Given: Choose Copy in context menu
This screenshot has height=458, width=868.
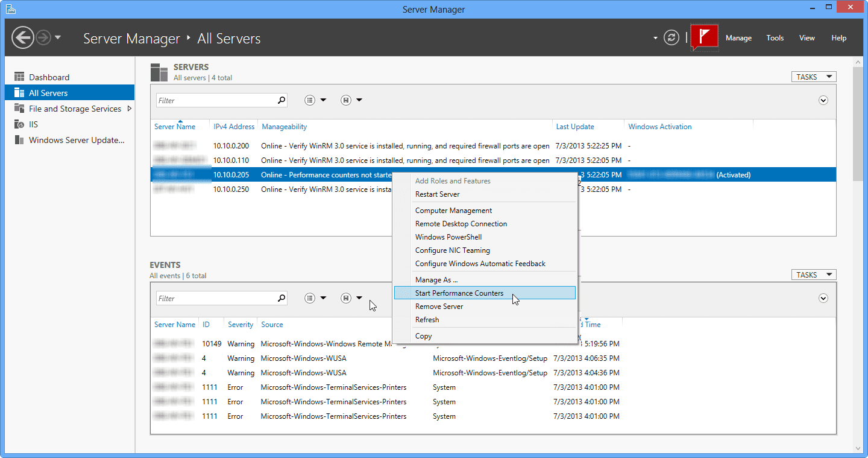Looking at the screenshot, I should (x=485, y=336).
